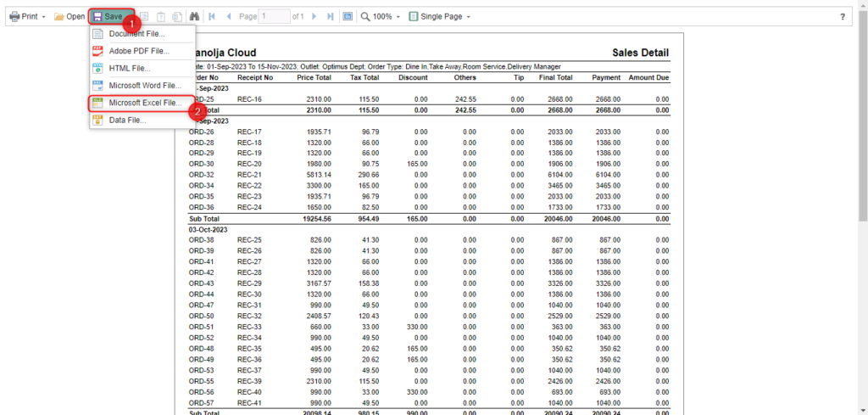Image resolution: width=868 pixels, height=415 pixels.
Task: Choose Adobe PDF File option
Action: (142, 51)
